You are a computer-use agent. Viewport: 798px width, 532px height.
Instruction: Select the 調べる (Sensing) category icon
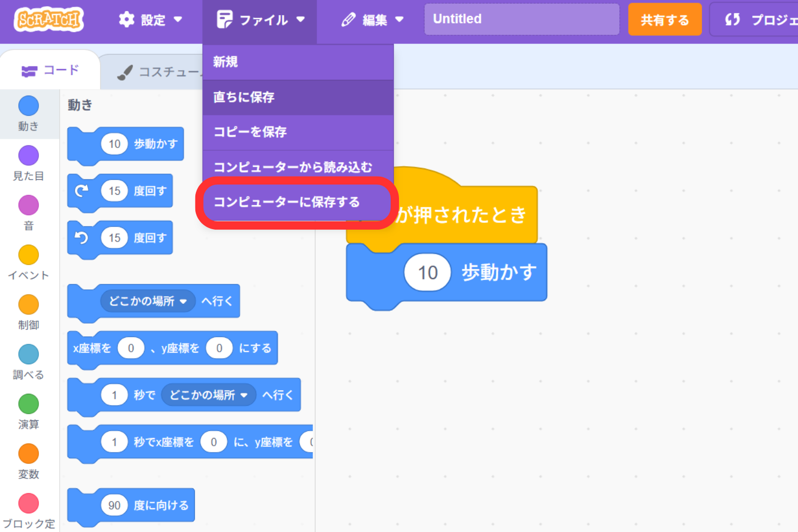[x=28, y=354]
